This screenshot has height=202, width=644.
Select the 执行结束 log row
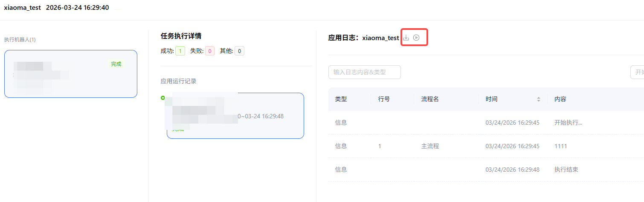pos(486,170)
